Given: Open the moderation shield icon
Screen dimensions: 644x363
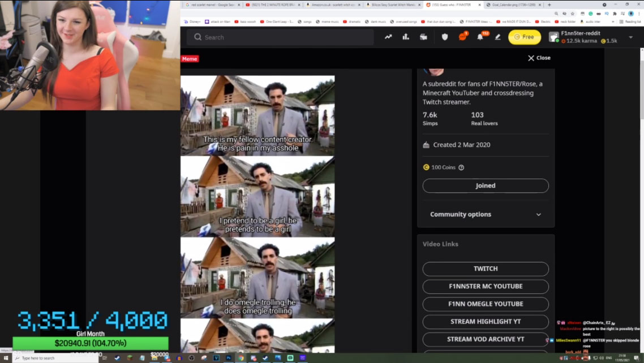Looking at the screenshot, I should click(x=445, y=37).
